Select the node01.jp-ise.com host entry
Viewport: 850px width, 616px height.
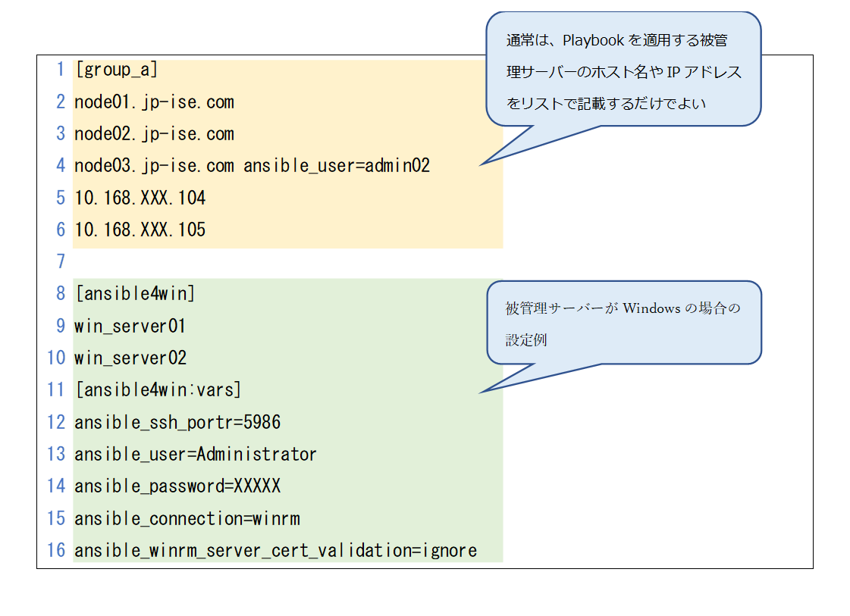tap(154, 102)
